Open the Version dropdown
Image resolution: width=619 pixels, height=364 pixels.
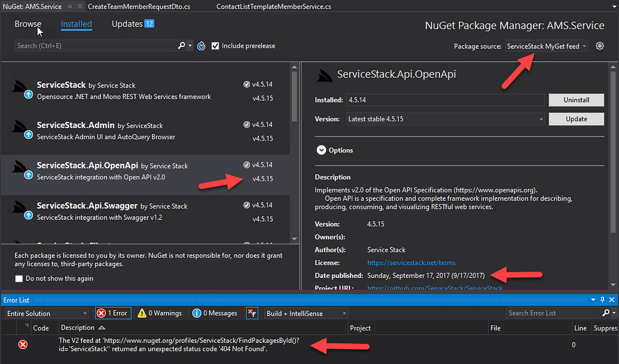tap(446, 119)
